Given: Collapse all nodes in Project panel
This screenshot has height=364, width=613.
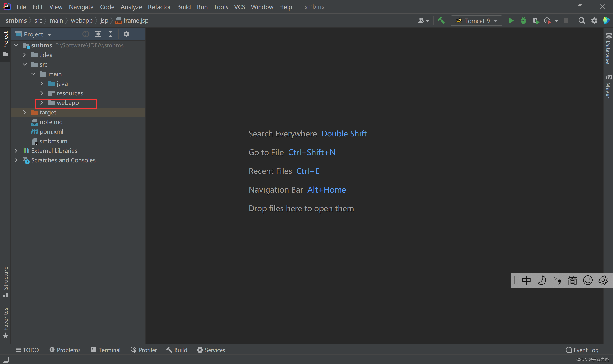Looking at the screenshot, I should (111, 34).
